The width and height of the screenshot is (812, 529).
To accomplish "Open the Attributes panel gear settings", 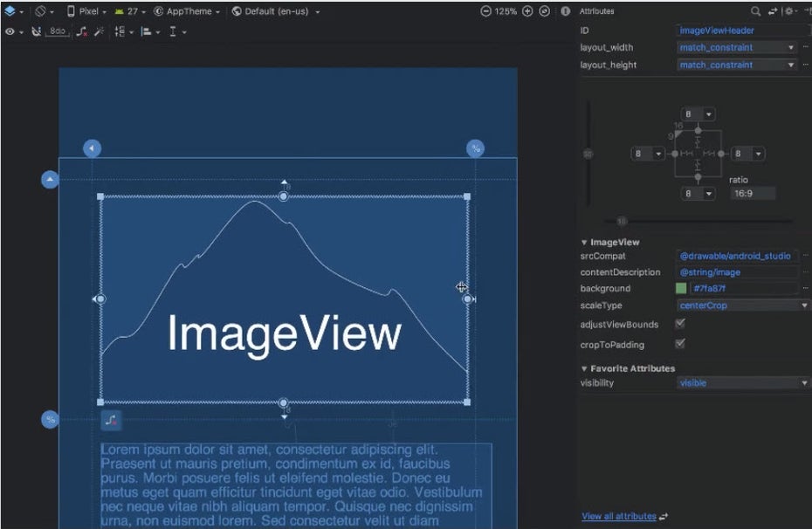I will tap(790, 10).
